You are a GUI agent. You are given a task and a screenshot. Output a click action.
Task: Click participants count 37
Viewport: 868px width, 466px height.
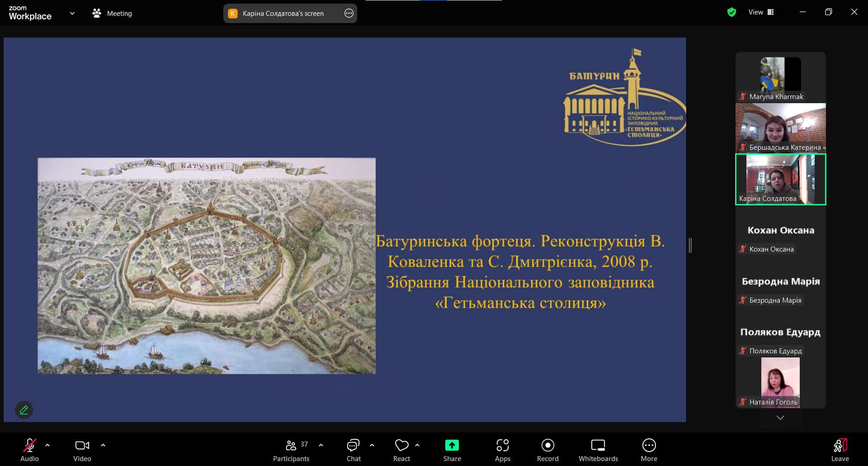pyautogui.click(x=304, y=444)
